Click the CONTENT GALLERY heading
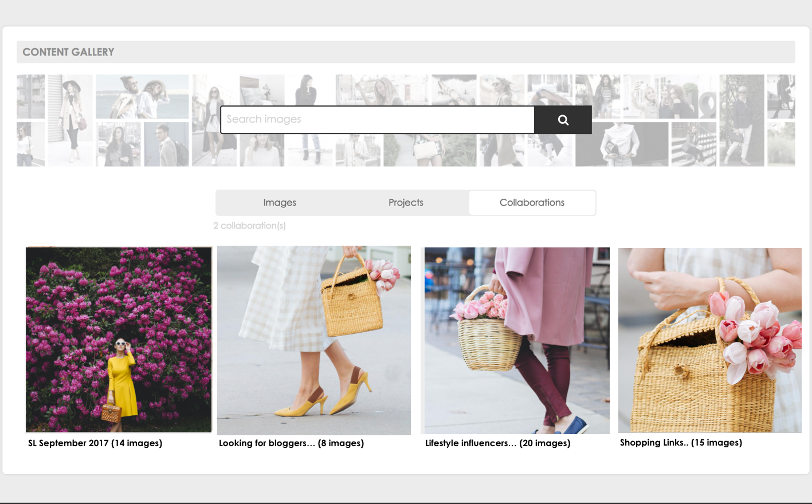The image size is (812, 504). click(68, 52)
